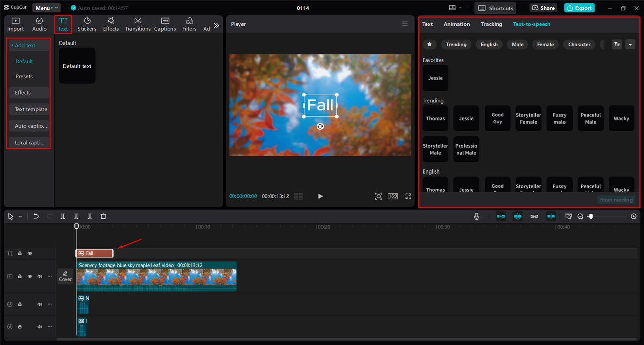
Task: Add the Default text thumbnail
Action: 77,66
